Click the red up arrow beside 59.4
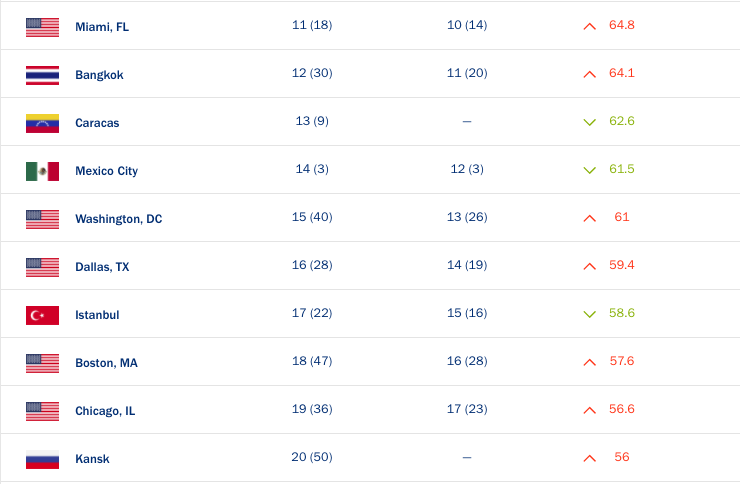 coord(590,266)
